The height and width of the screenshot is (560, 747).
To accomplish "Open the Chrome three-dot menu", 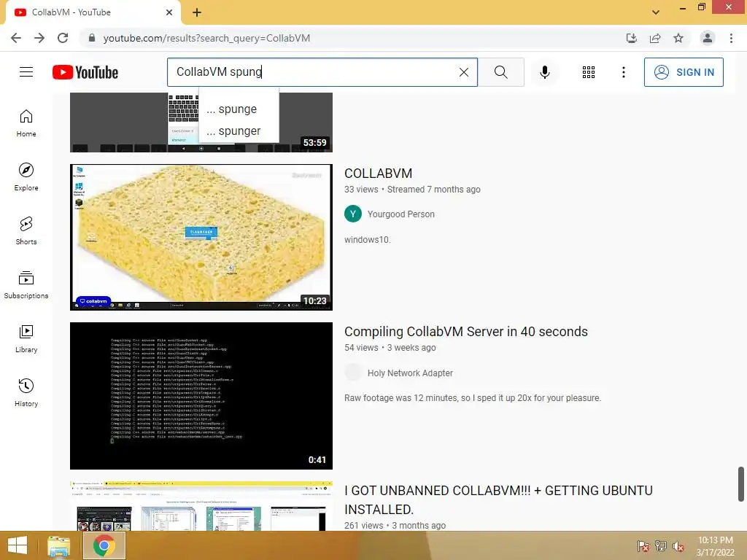I will (x=731, y=38).
